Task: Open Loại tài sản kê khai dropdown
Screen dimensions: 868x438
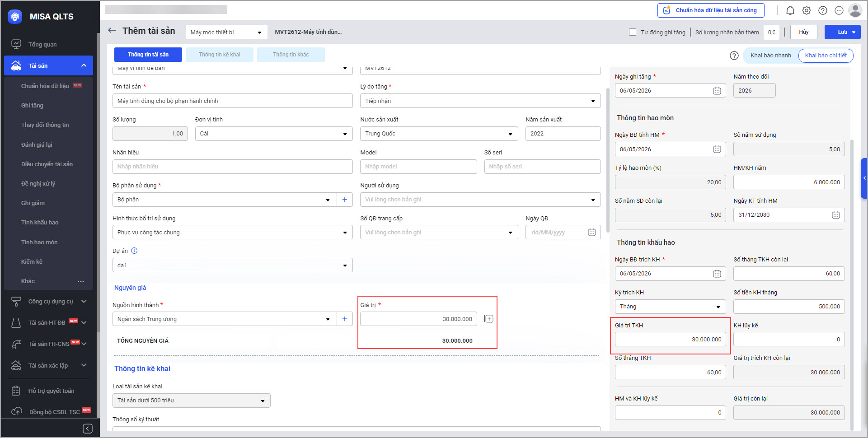Action: tap(191, 401)
